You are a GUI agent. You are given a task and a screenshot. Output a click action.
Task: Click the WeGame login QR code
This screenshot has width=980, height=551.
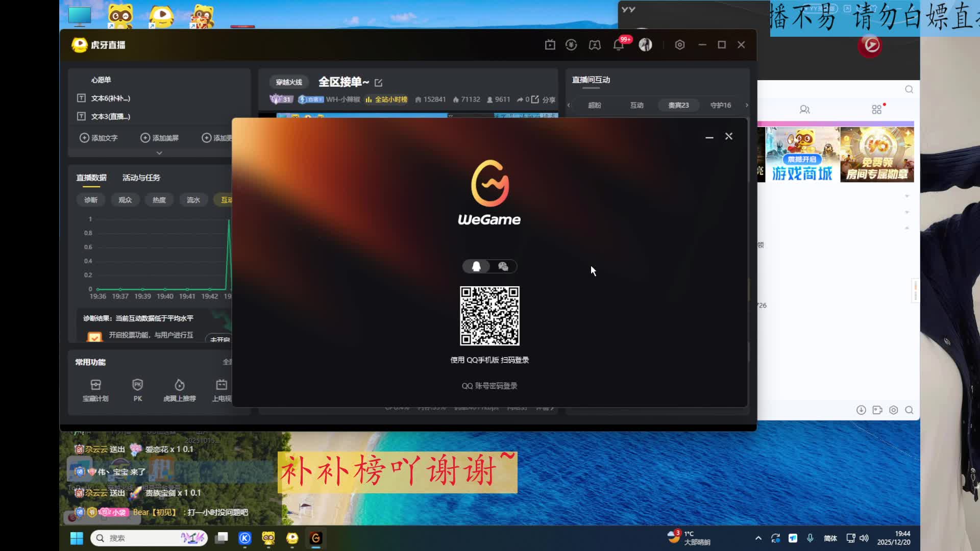489,316
